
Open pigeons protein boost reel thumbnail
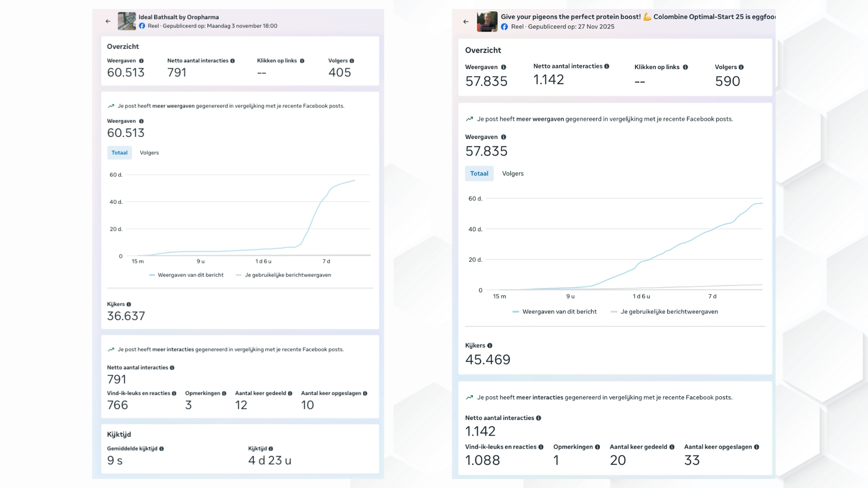487,22
